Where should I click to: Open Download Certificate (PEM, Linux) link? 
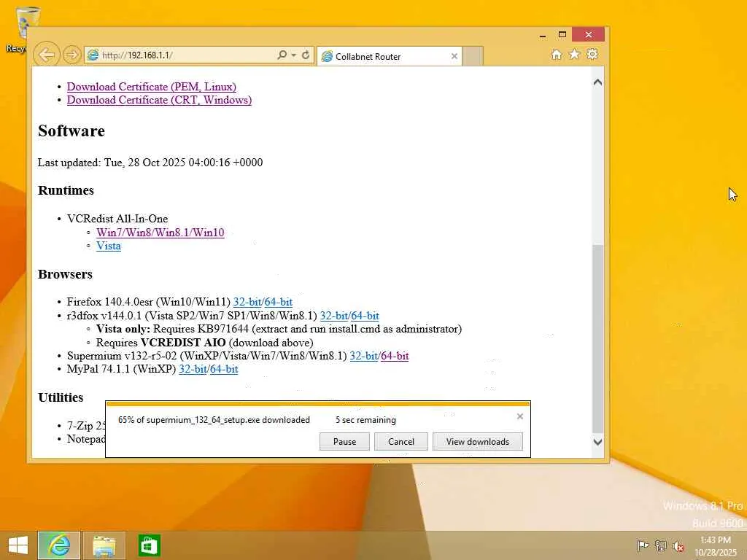(x=152, y=87)
